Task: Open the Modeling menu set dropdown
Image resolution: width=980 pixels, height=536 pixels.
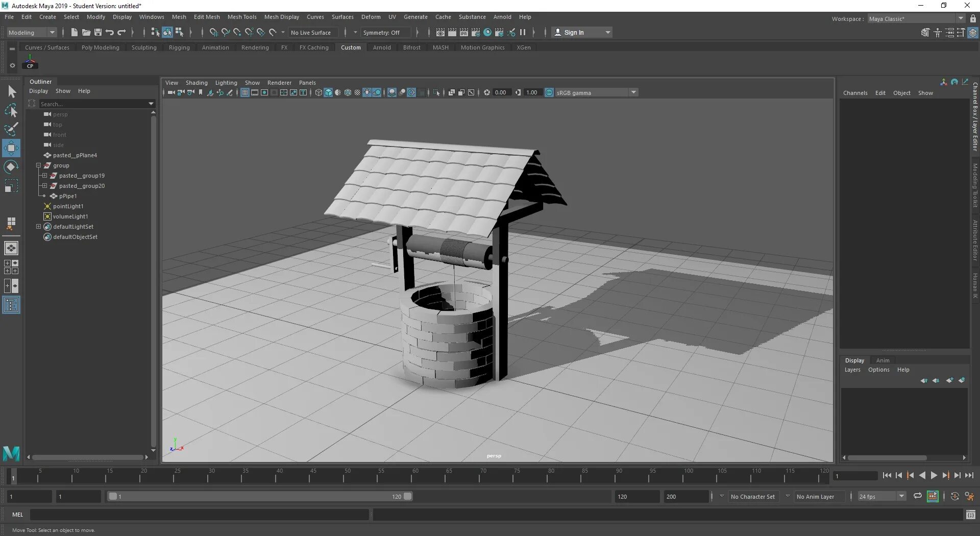Action: 32,32
